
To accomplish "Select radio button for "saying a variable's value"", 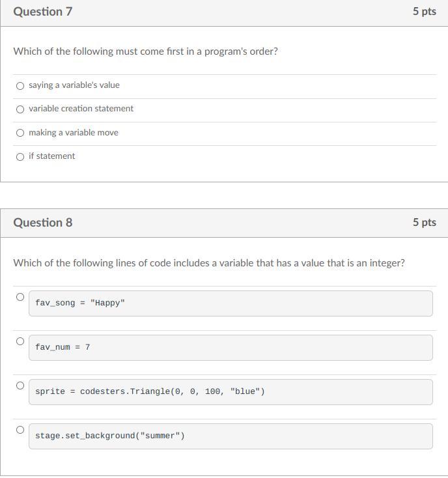I will [20, 85].
